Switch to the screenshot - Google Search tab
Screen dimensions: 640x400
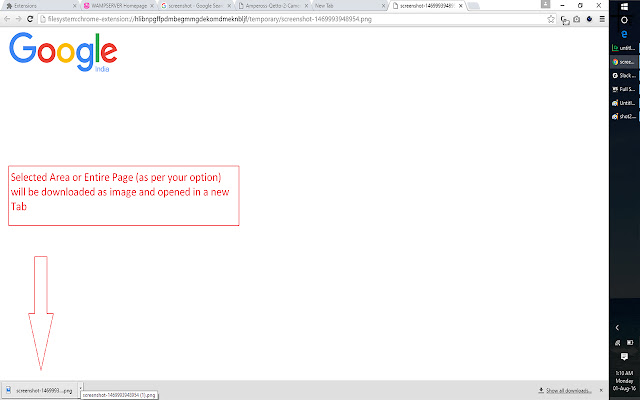(196, 6)
